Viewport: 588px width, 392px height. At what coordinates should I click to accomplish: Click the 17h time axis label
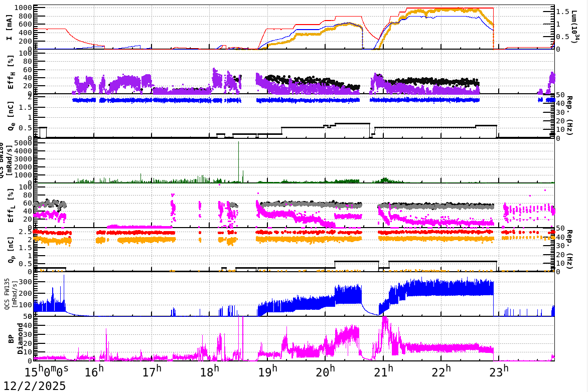[x=152, y=371]
